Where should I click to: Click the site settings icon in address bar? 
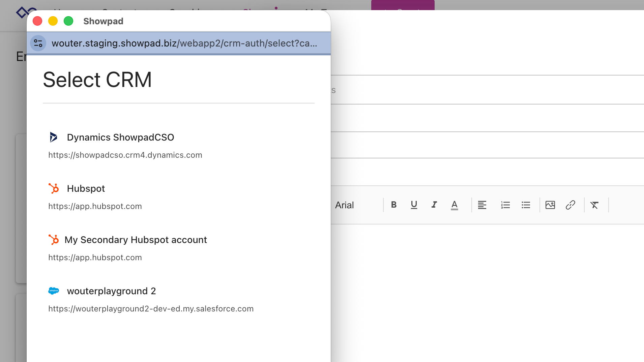pos(38,43)
